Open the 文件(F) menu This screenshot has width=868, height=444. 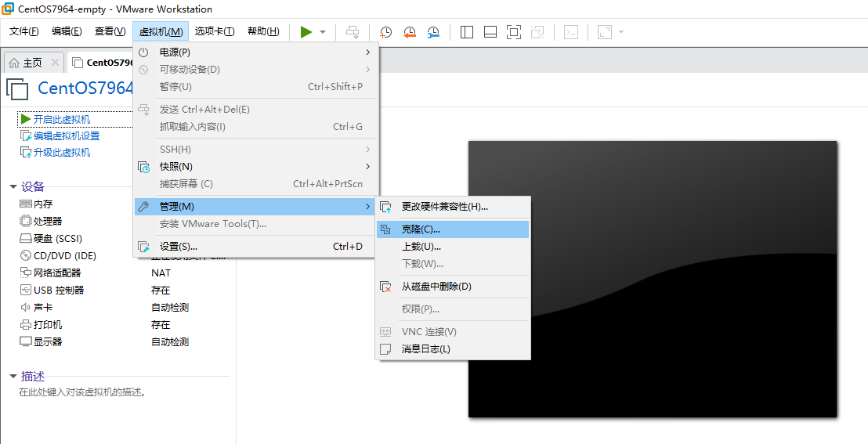pyautogui.click(x=24, y=31)
